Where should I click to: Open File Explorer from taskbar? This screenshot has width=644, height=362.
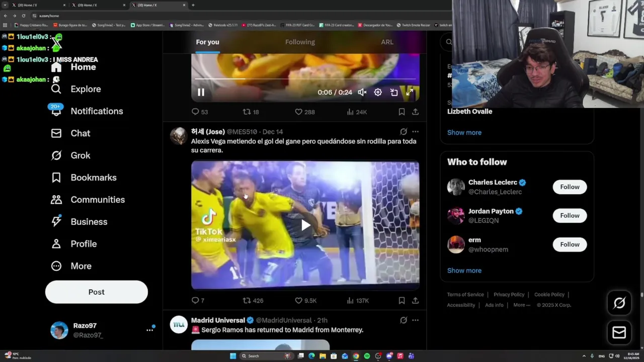323,356
